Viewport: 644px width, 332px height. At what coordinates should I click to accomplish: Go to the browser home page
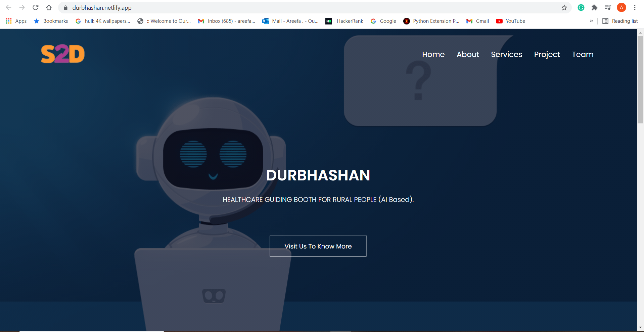[x=49, y=7]
